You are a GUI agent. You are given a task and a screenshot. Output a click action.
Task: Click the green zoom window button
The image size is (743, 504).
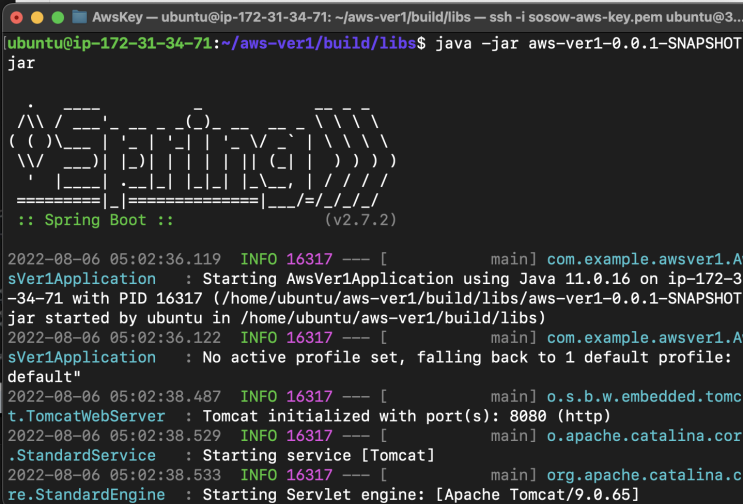(x=58, y=18)
